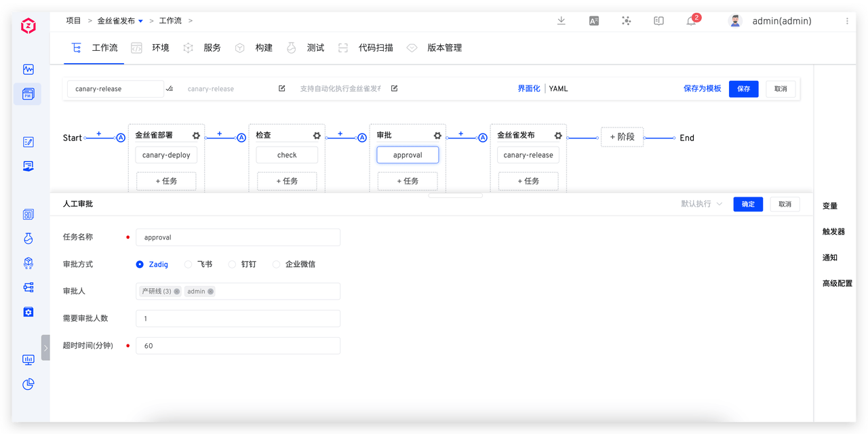The image size is (868, 434).
Task: Click the download icon in the top toolbar
Action: 561,21
